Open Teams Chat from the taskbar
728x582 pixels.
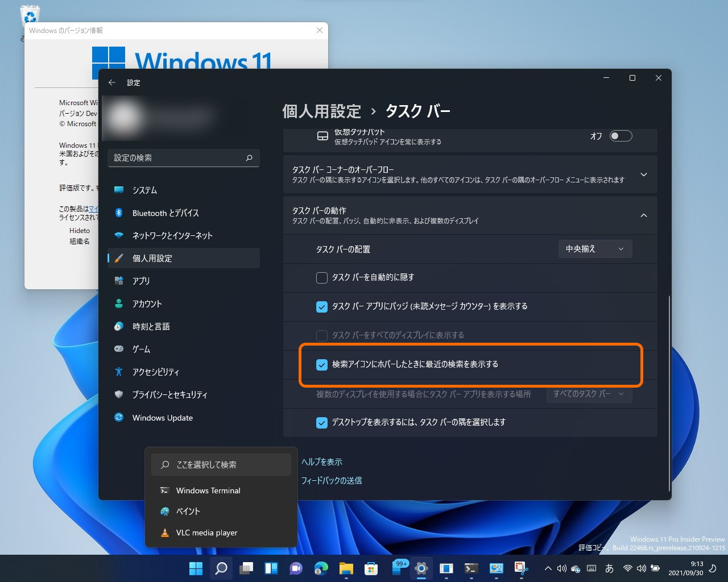pyautogui.click(x=296, y=568)
